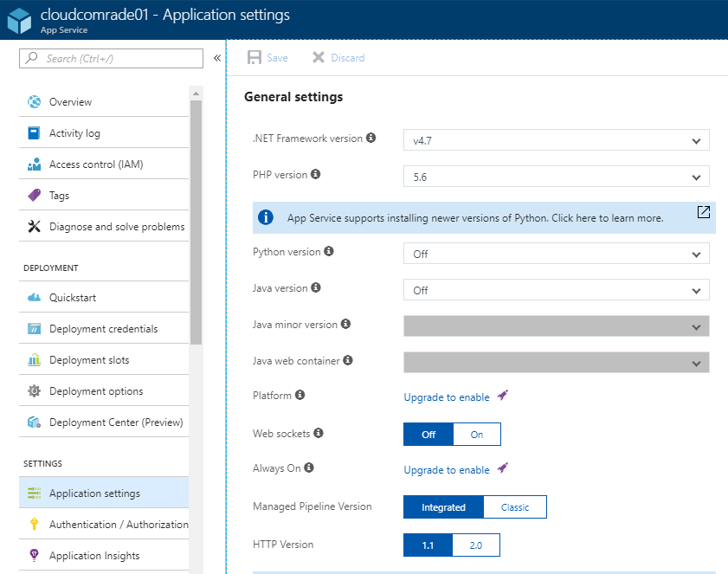Select HTTP version 1.1

click(428, 545)
